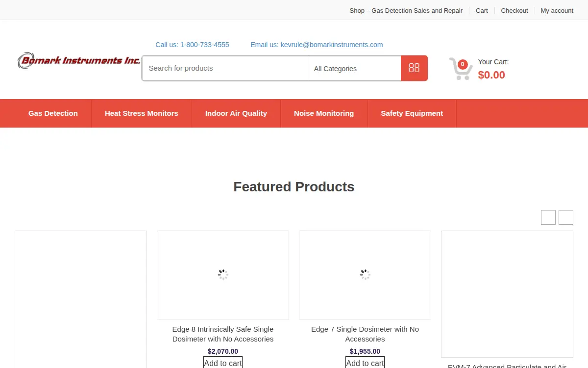Image resolution: width=588 pixels, height=368 pixels.
Task: Click the Featured Products heading
Action: 294,187
